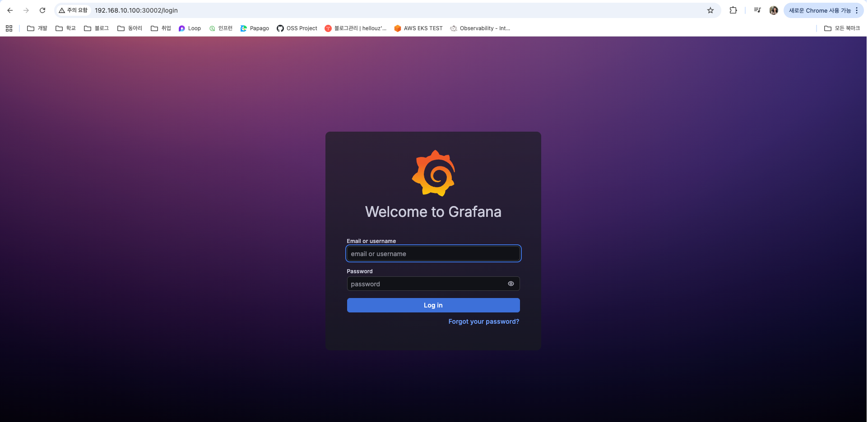868x422 pixels.
Task: Reload the Grafana login page
Action: click(x=42, y=10)
